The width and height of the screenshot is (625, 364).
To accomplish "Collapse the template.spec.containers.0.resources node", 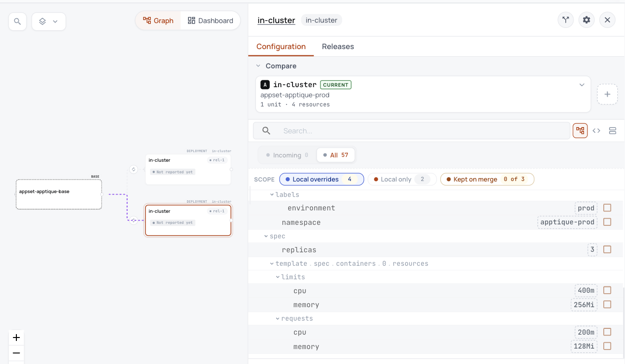I will [x=272, y=264].
